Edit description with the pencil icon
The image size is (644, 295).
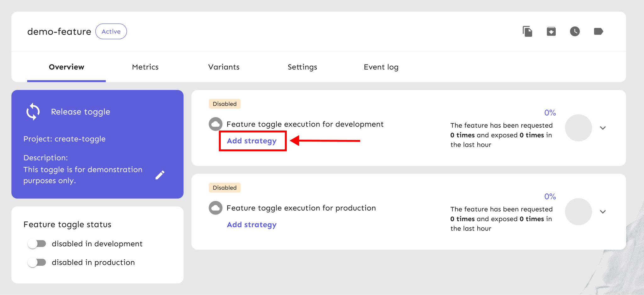160,175
